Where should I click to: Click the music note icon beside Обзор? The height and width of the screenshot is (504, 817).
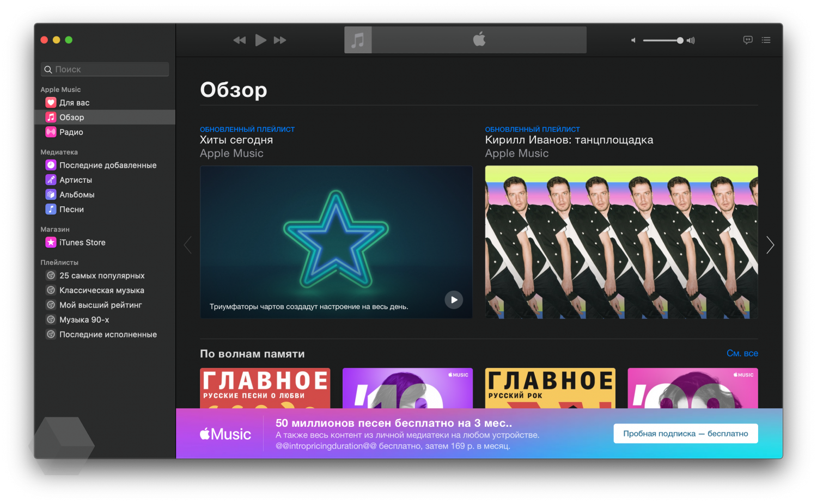[x=51, y=117]
